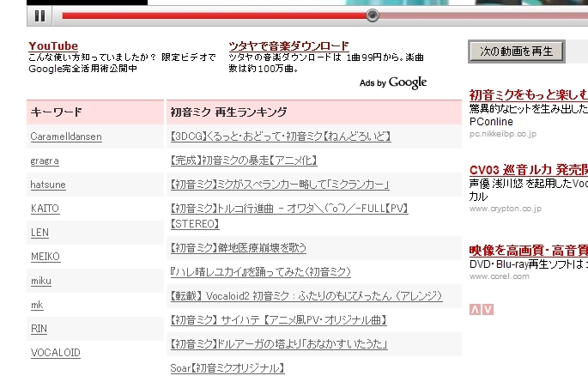
Task: Open 【3DCG】くるっと・おどって・初音ミク video link
Action: (x=281, y=136)
